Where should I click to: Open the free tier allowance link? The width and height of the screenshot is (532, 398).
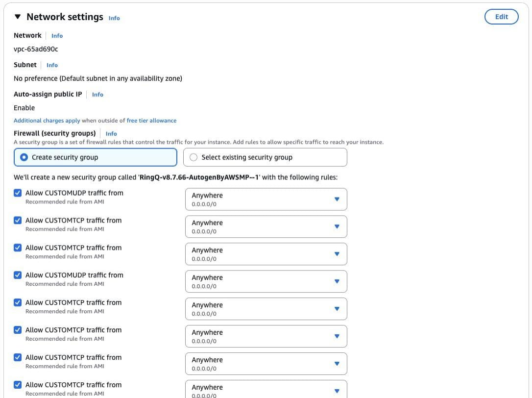(x=152, y=121)
